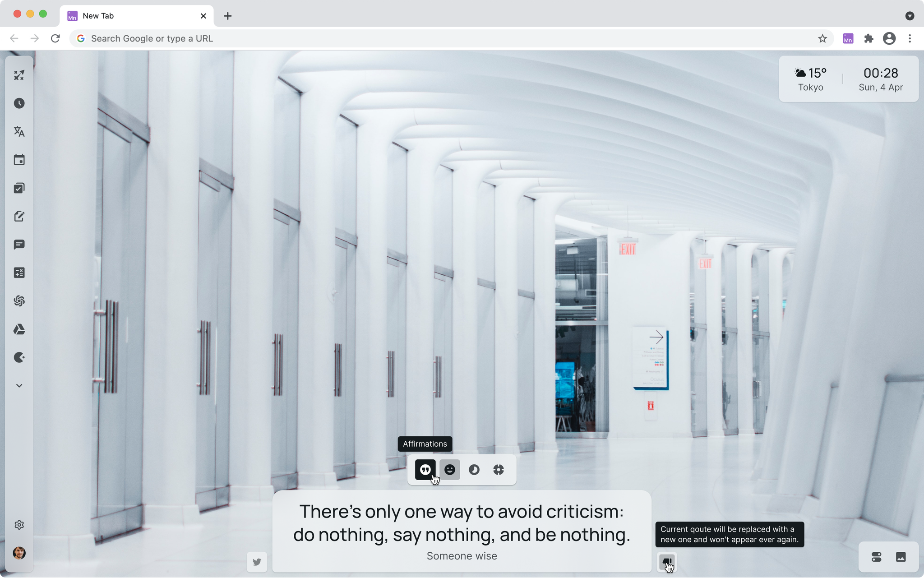Bookmark this page with the star
The height and width of the screenshot is (578, 924).
822,38
